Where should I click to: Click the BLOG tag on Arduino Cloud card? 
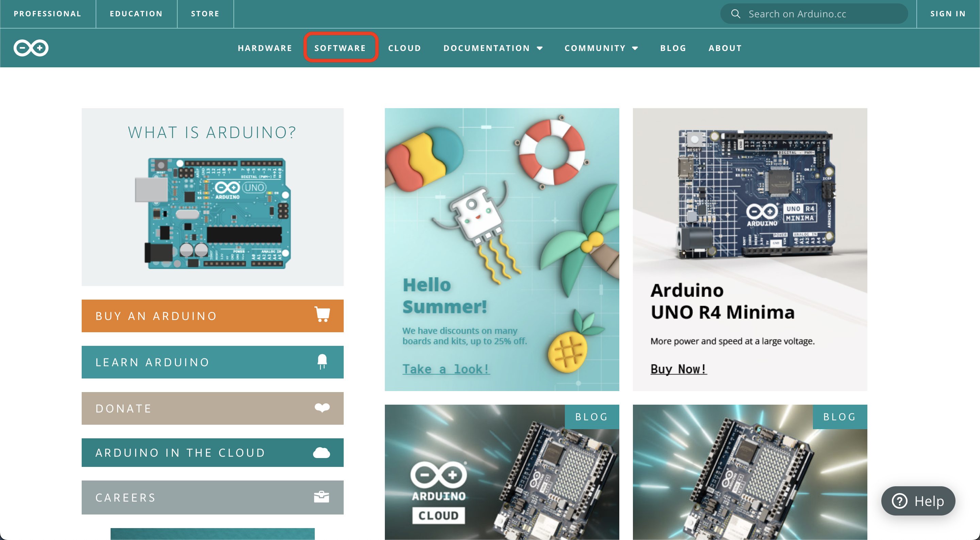tap(592, 417)
